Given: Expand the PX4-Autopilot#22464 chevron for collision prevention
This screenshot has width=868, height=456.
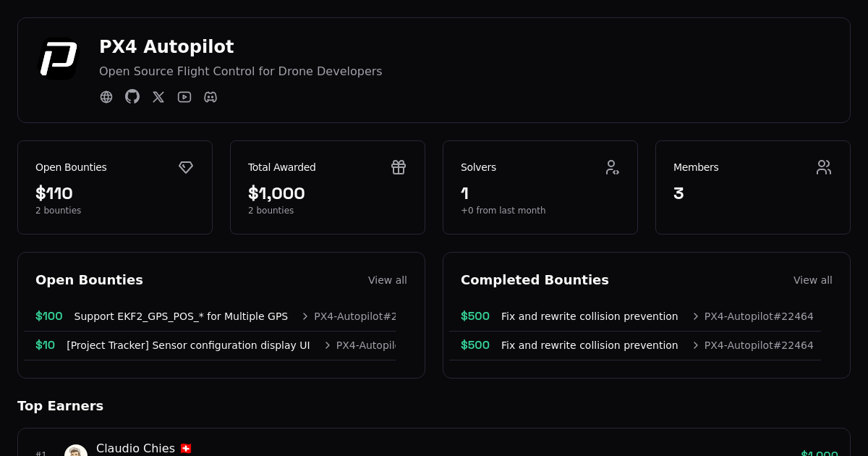Looking at the screenshot, I should 694,316.
